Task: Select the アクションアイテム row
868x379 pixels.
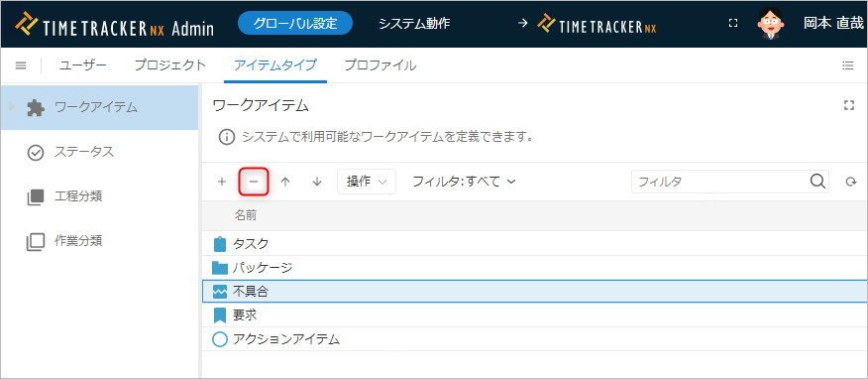Action: (x=535, y=339)
